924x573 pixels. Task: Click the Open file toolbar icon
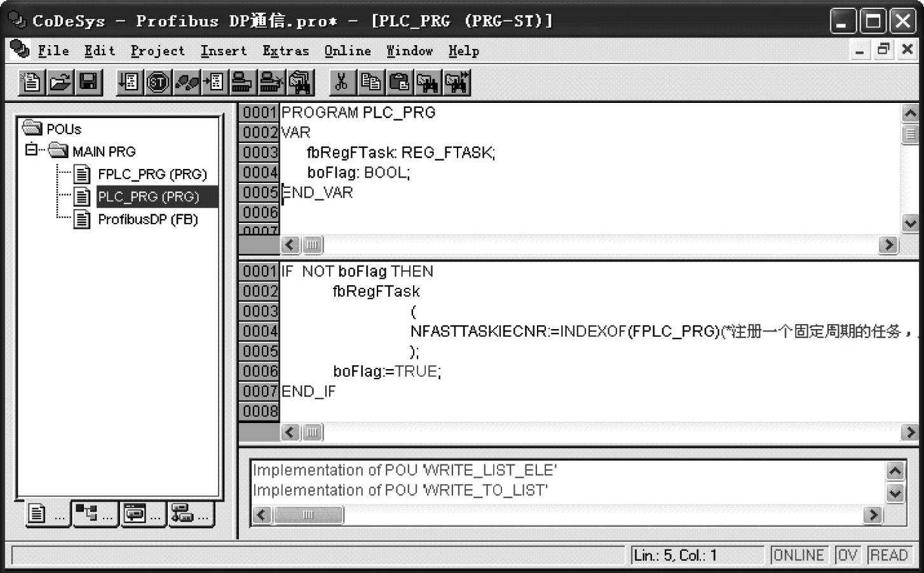(x=60, y=82)
